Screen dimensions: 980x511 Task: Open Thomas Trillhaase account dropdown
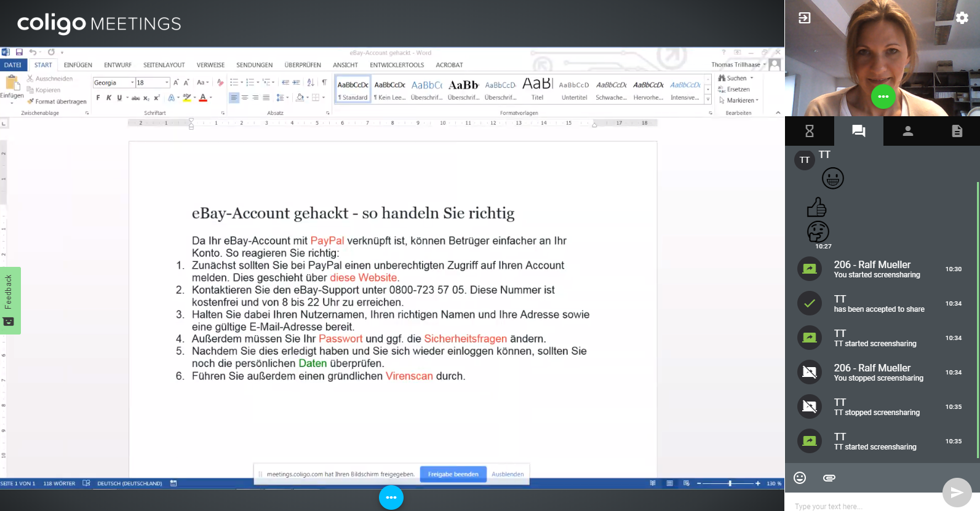(x=739, y=65)
